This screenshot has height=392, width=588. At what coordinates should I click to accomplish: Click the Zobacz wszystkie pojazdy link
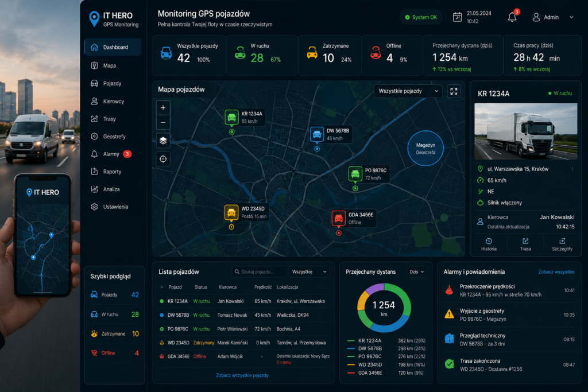(242, 375)
